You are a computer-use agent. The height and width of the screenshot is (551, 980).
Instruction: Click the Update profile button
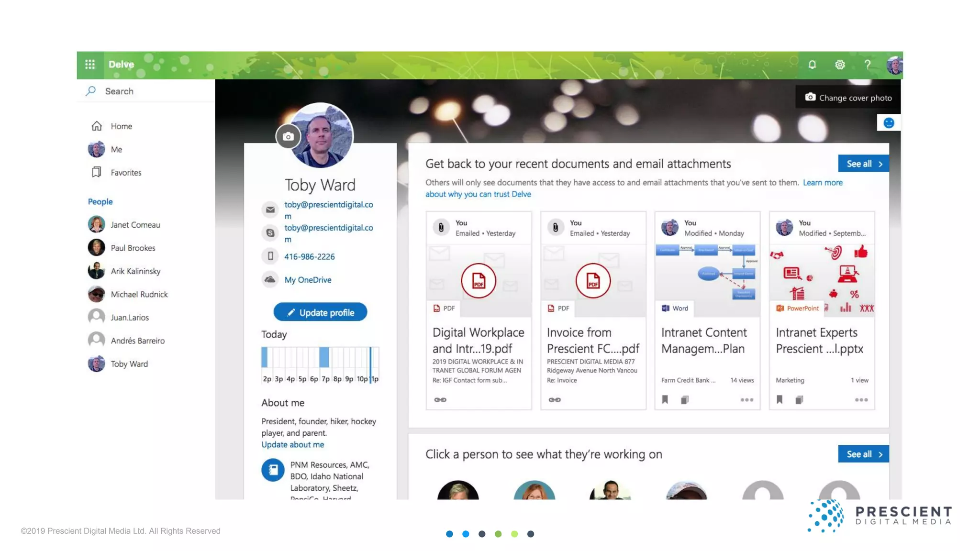[x=320, y=312]
